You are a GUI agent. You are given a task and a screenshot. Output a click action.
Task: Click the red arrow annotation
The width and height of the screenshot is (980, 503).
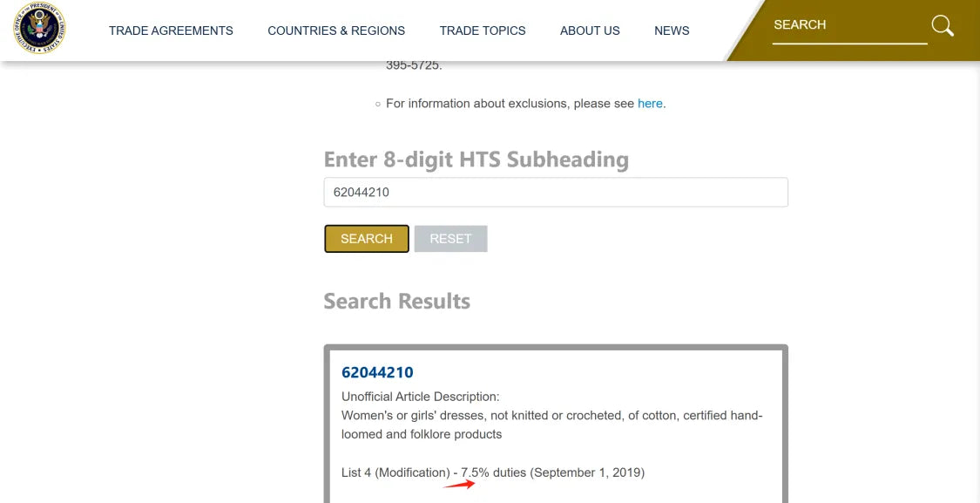coord(459,484)
